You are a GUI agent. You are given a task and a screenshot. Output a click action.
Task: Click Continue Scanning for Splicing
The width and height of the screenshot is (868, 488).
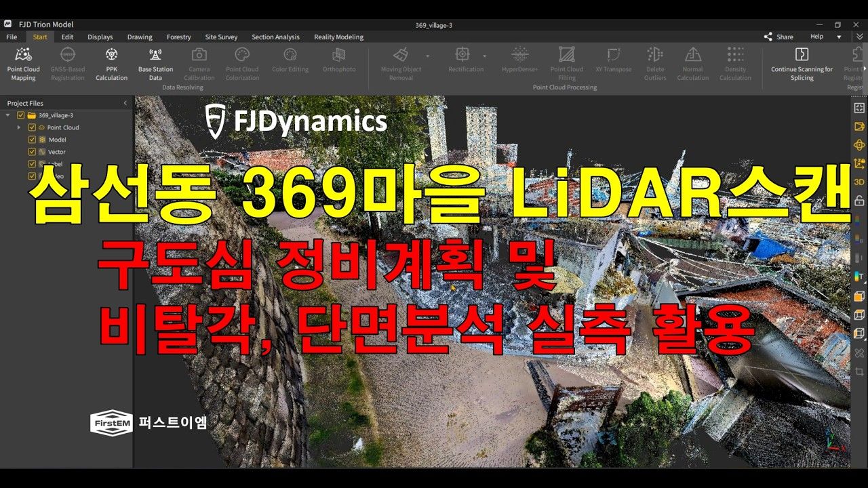(x=802, y=64)
